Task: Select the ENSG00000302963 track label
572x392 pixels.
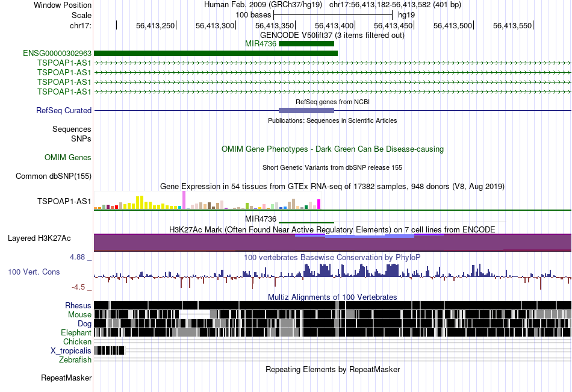Action: 57,53
